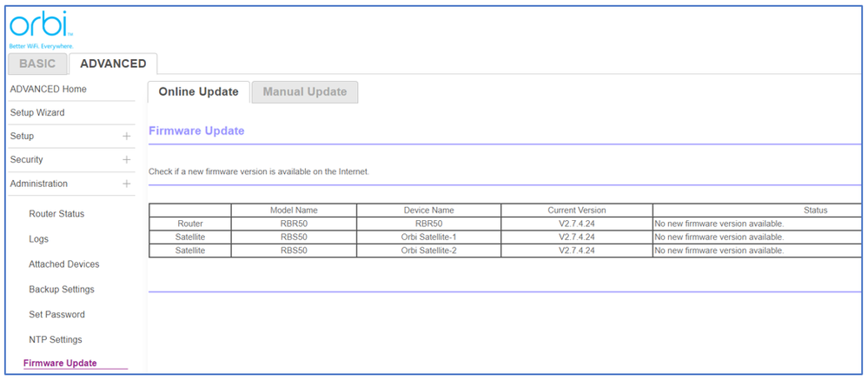The width and height of the screenshot is (868, 381).
Task: Click RBS50 model in Orbi Satellite-1 row
Action: pyautogui.click(x=294, y=237)
